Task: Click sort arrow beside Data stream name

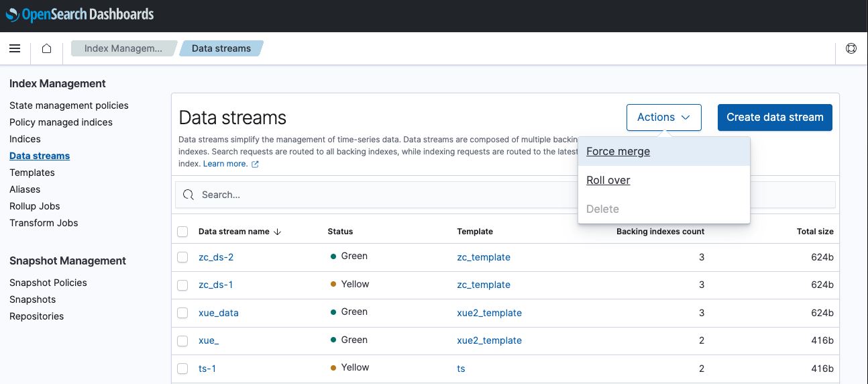Action: [x=278, y=232]
